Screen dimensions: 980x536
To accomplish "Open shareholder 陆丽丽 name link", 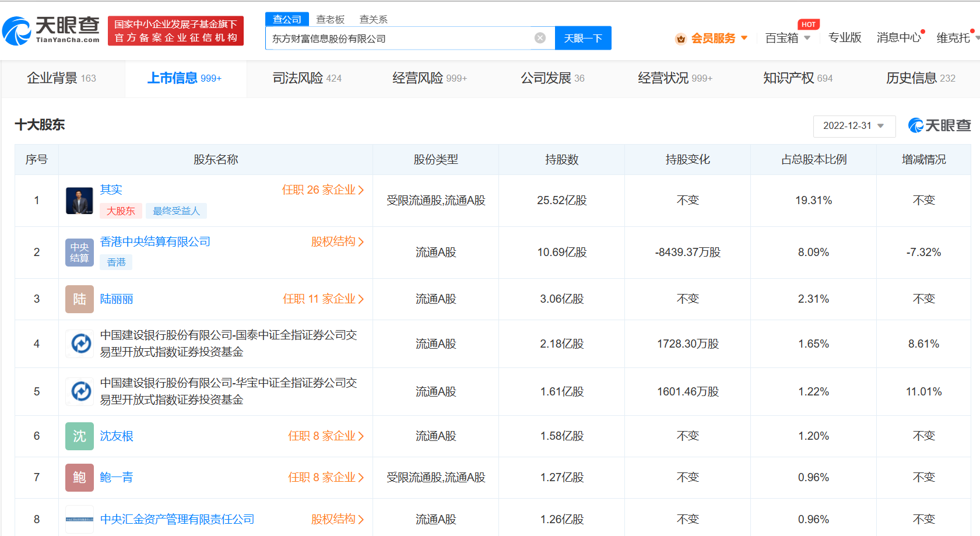I will (117, 299).
